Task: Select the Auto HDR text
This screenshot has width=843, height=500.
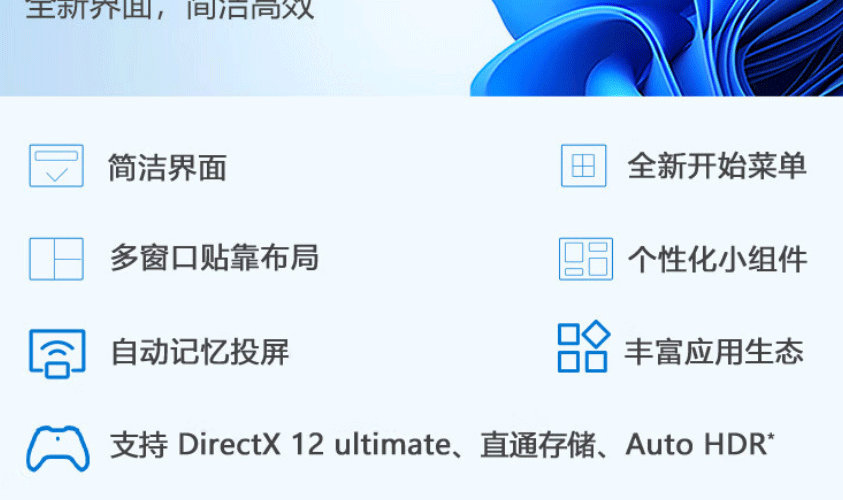Action: coord(696,445)
